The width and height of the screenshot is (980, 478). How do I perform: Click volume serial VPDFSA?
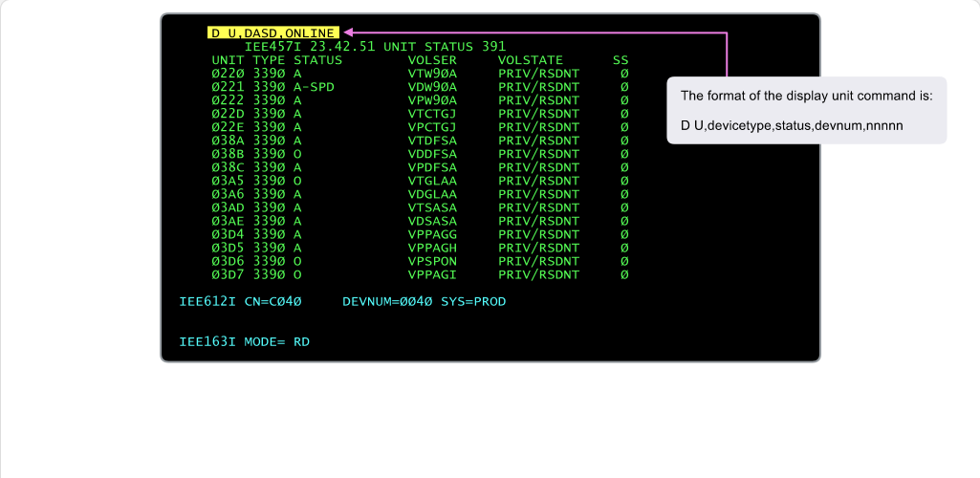pyautogui.click(x=432, y=168)
